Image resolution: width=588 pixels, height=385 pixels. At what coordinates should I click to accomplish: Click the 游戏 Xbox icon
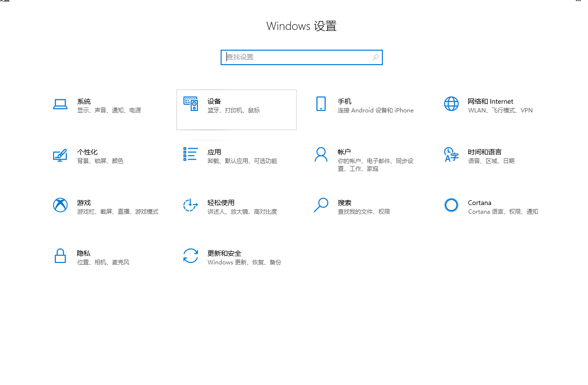60,205
